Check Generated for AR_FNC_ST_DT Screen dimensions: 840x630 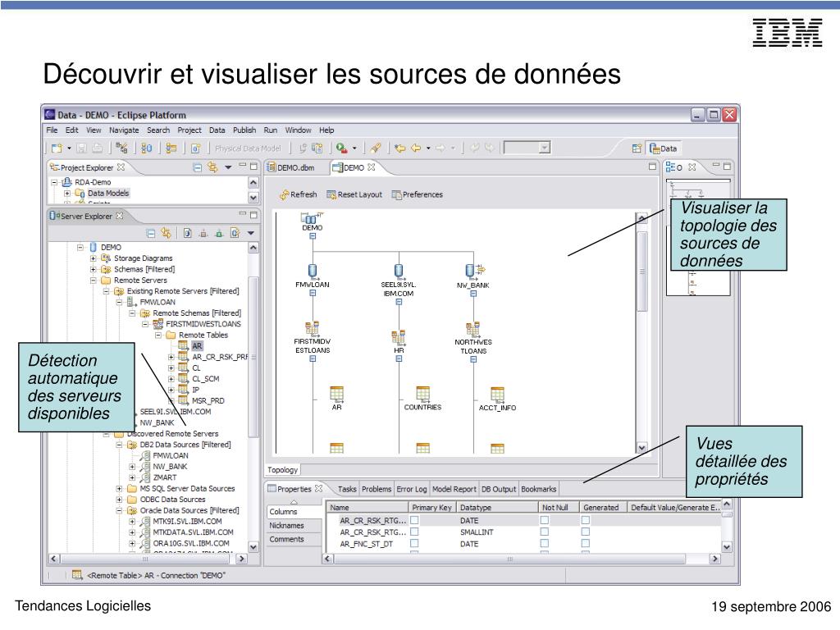(x=586, y=543)
